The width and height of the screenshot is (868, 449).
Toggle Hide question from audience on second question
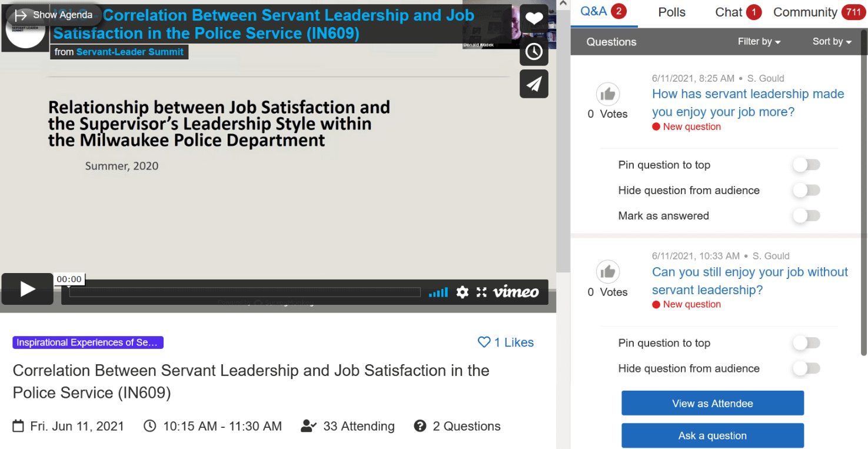pos(806,369)
